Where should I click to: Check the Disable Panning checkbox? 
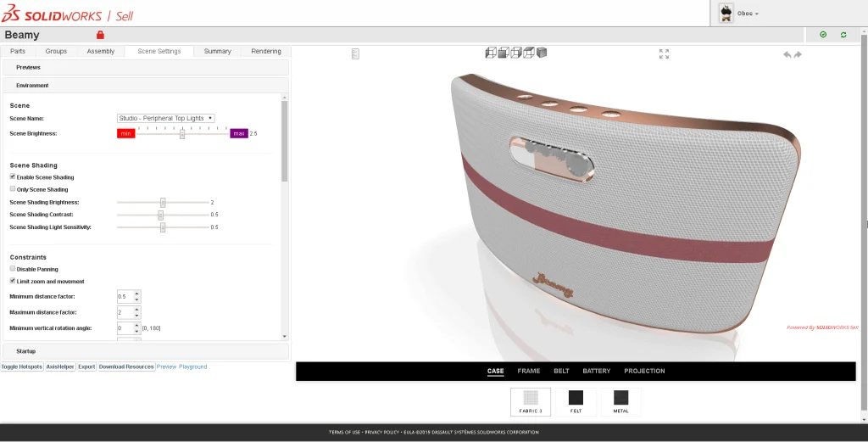tap(13, 269)
